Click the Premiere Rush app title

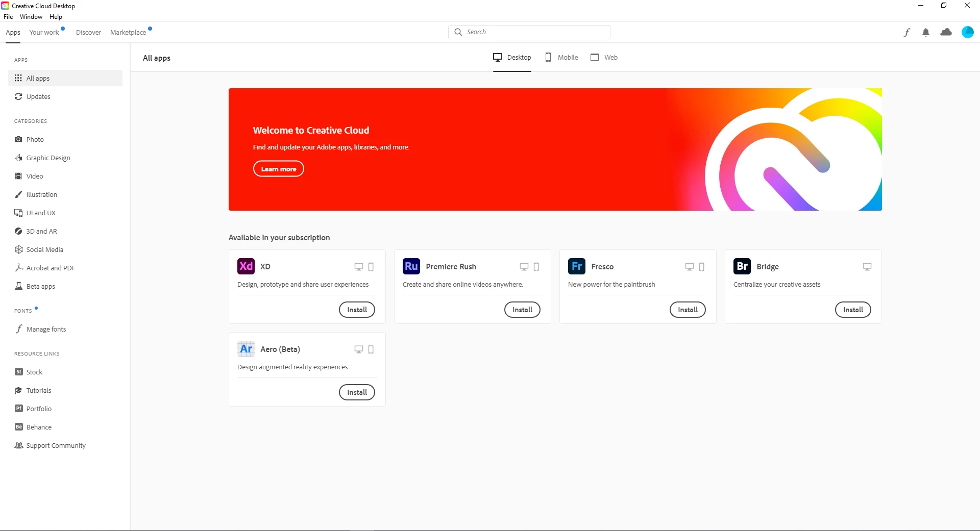(x=451, y=267)
